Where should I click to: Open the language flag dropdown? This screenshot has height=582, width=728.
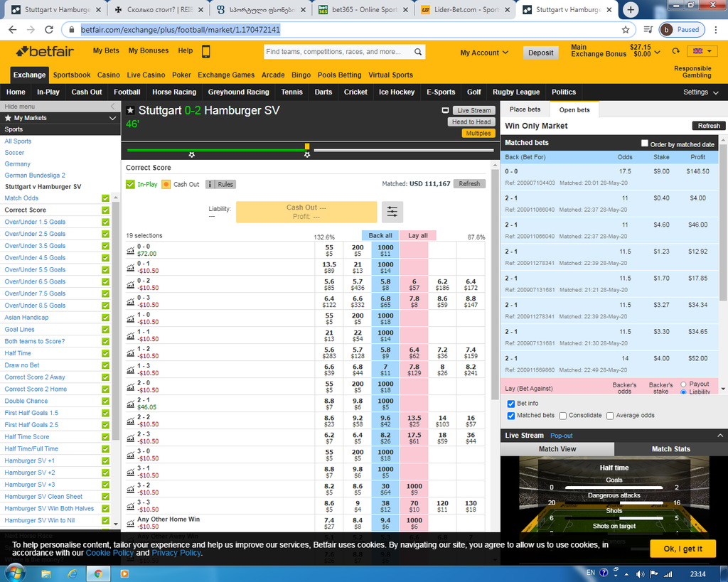pyautogui.click(x=702, y=51)
